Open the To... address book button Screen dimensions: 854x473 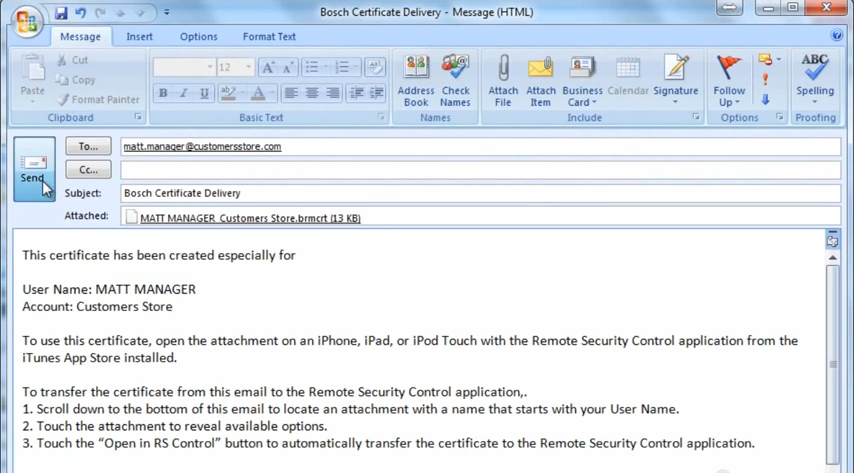point(88,146)
